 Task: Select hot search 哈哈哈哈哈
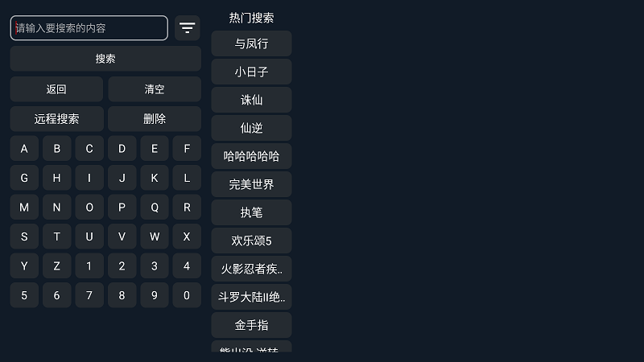tap(251, 156)
